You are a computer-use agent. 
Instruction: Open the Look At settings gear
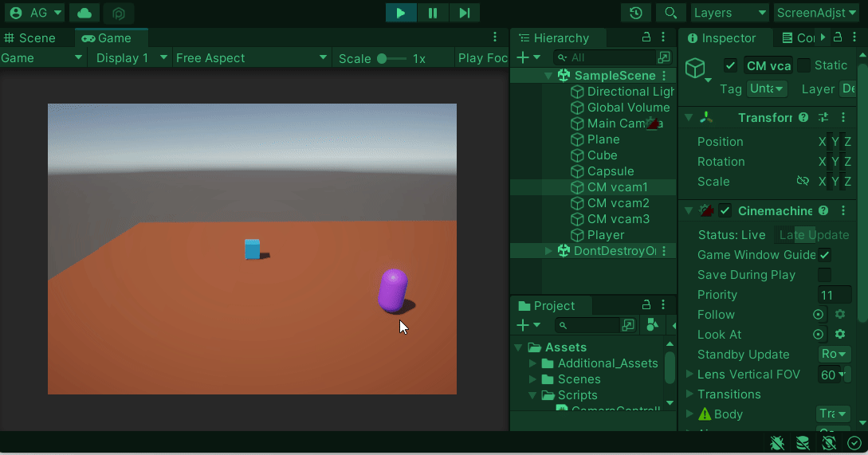840,335
